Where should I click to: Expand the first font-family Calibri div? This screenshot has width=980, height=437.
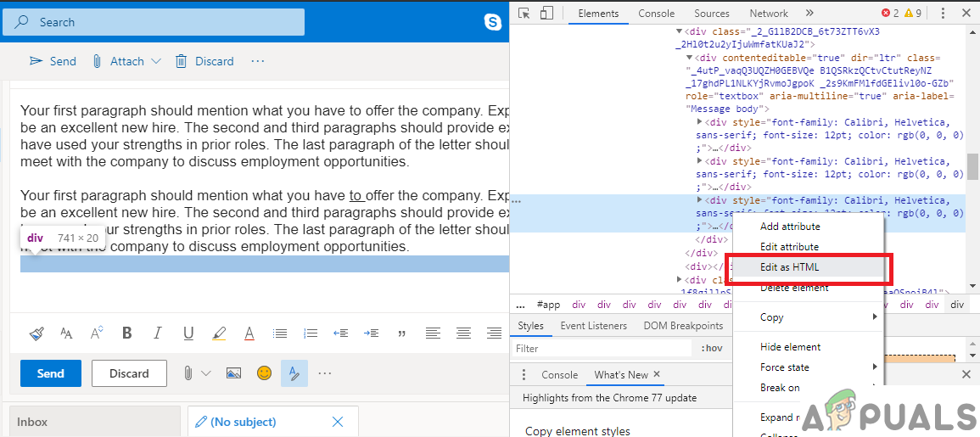[699, 122]
